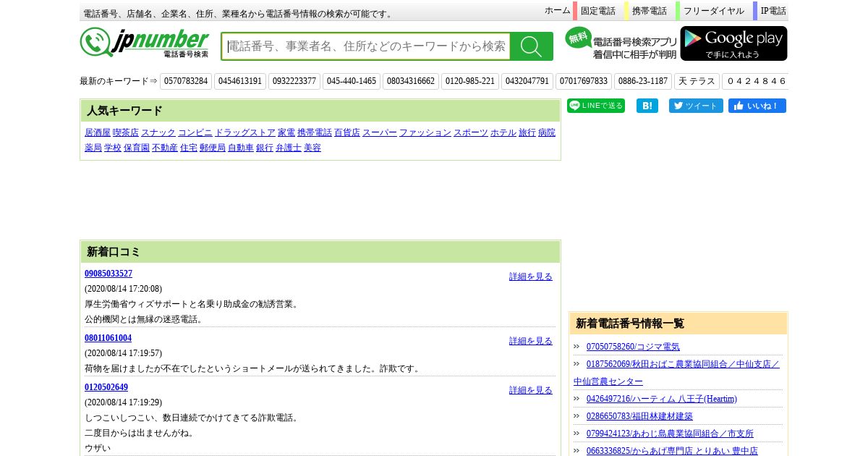Select recent keyword 07017697833

[x=584, y=81]
